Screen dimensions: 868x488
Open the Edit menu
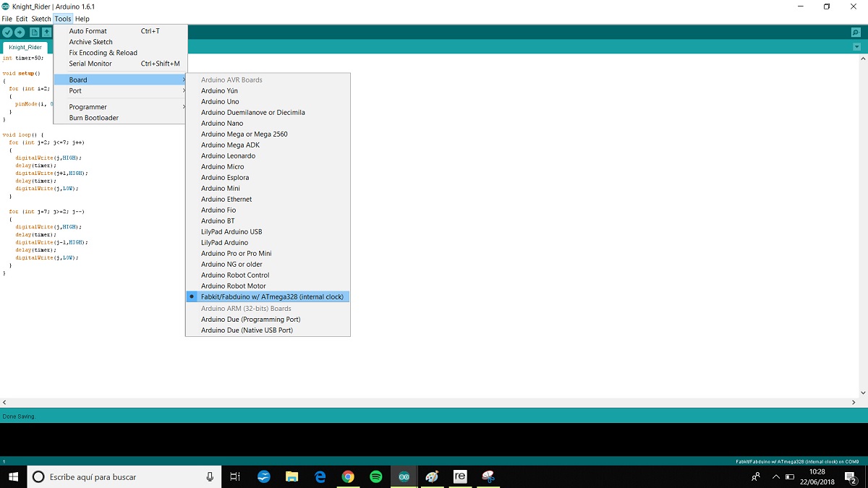(x=22, y=19)
